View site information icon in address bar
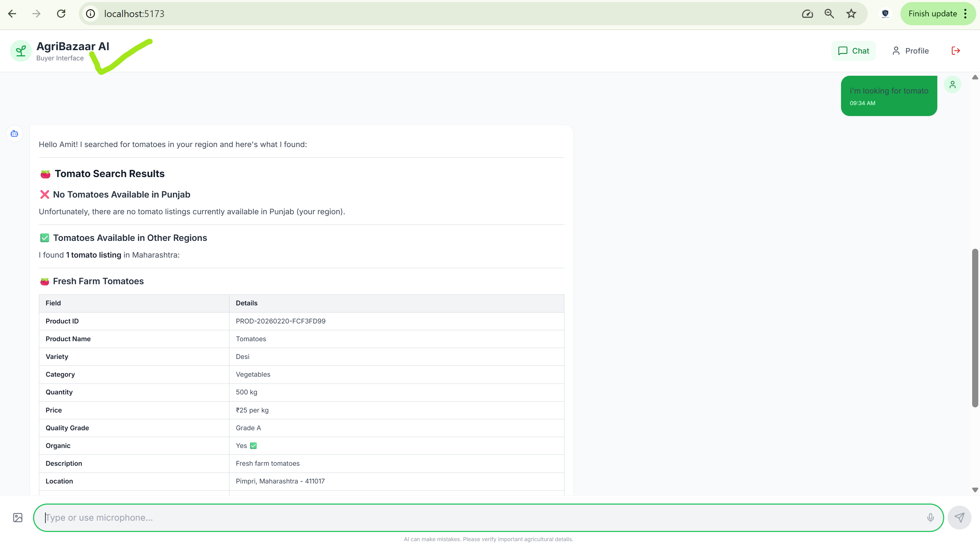 click(x=90, y=14)
